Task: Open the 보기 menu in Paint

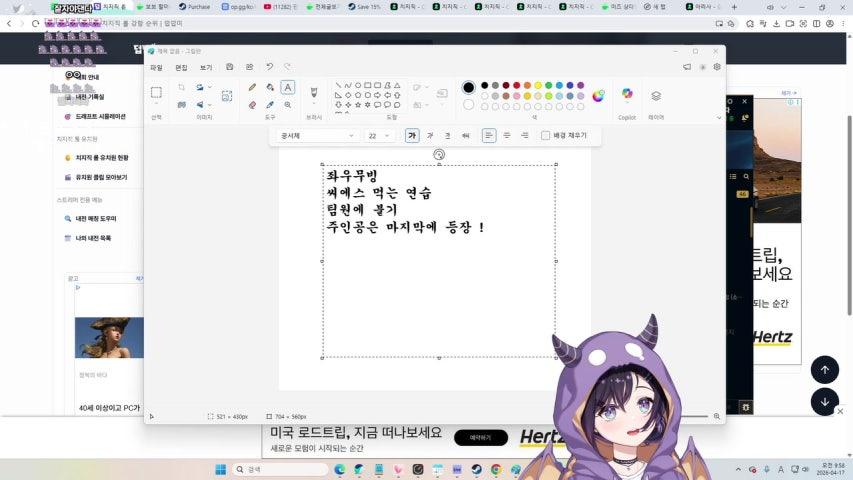Action: pyautogui.click(x=206, y=67)
